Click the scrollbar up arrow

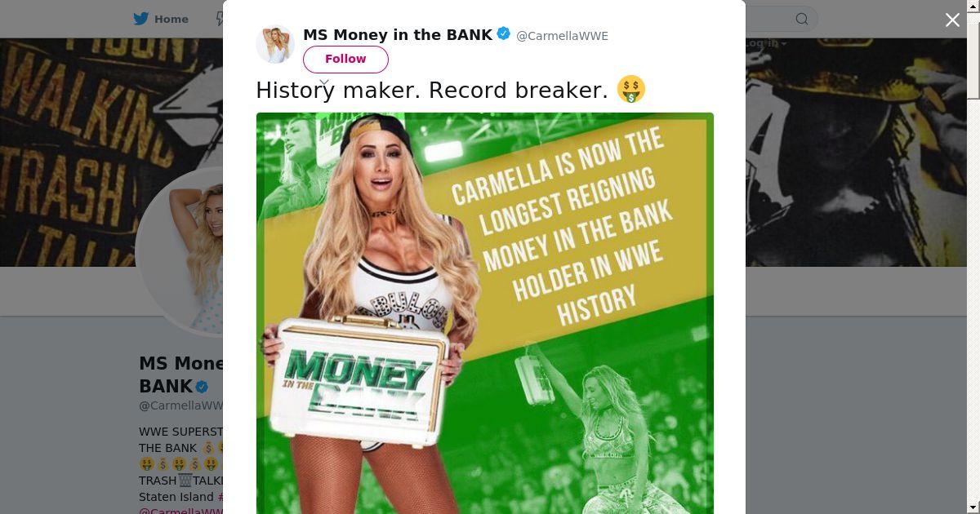pos(973,6)
